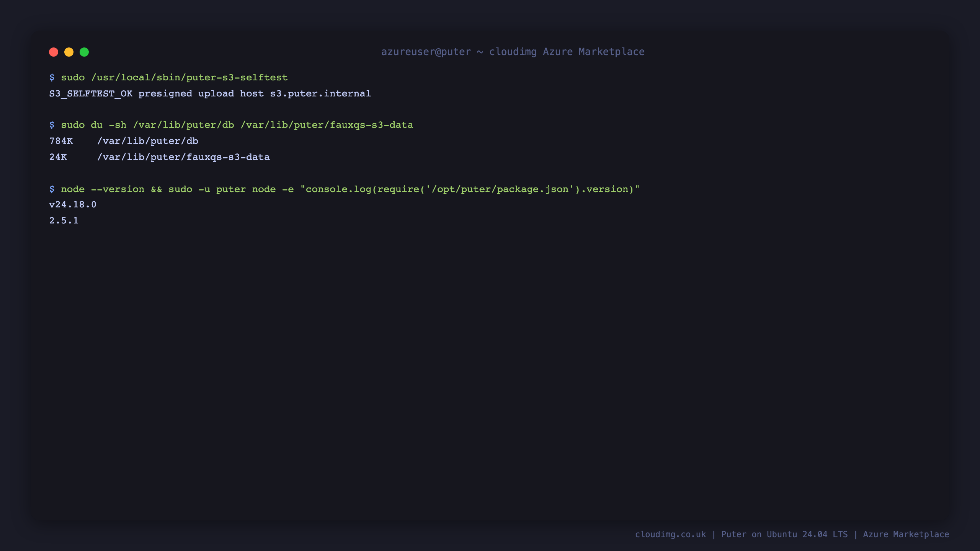980x551 pixels.
Task: Click the 'v24.18.0' version output
Action: (x=73, y=205)
